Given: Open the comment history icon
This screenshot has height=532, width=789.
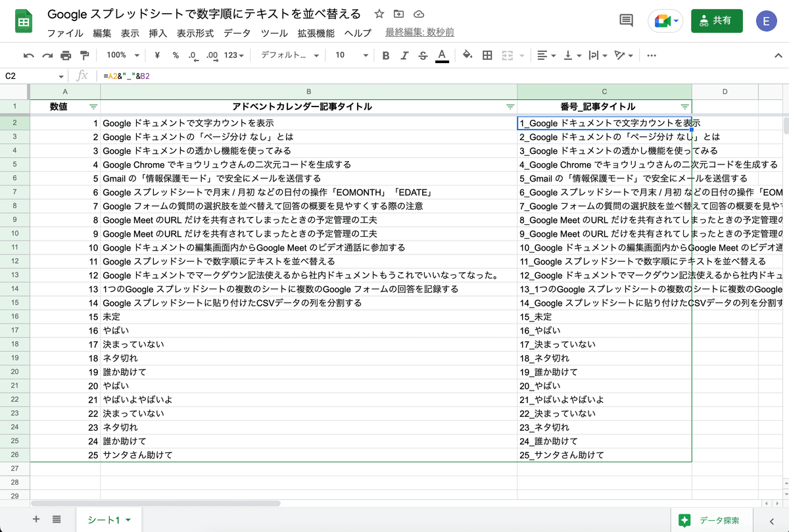Looking at the screenshot, I should (x=627, y=20).
